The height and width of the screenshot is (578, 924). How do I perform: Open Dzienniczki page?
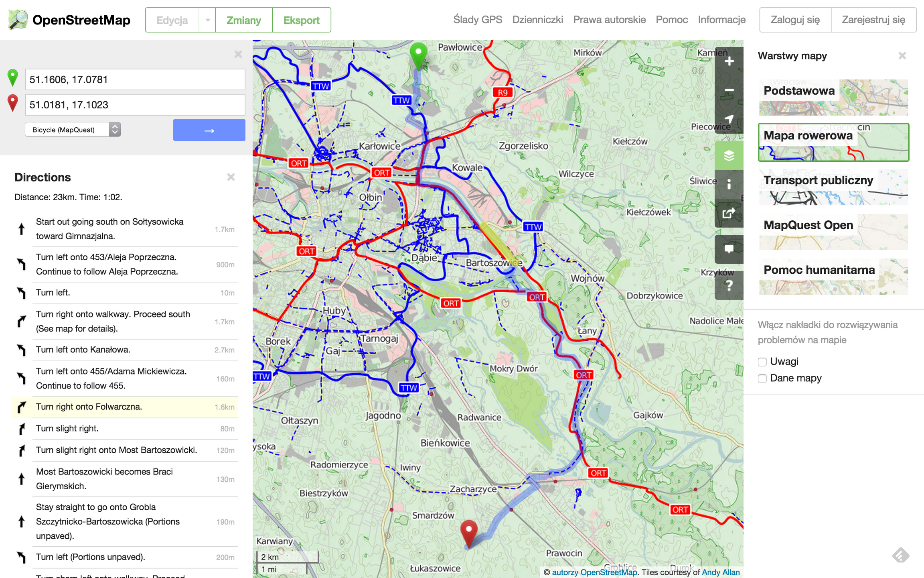[x=538, y=20]
